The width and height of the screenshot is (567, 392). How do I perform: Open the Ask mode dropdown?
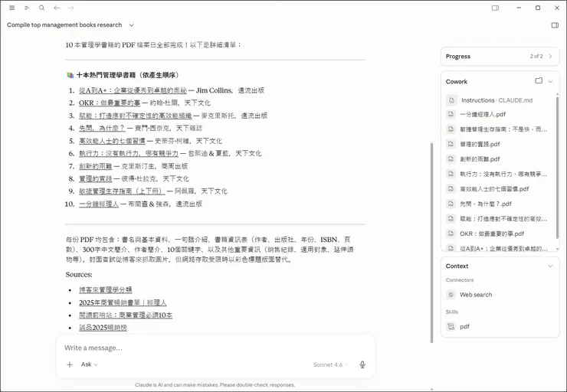click(89, 364)
